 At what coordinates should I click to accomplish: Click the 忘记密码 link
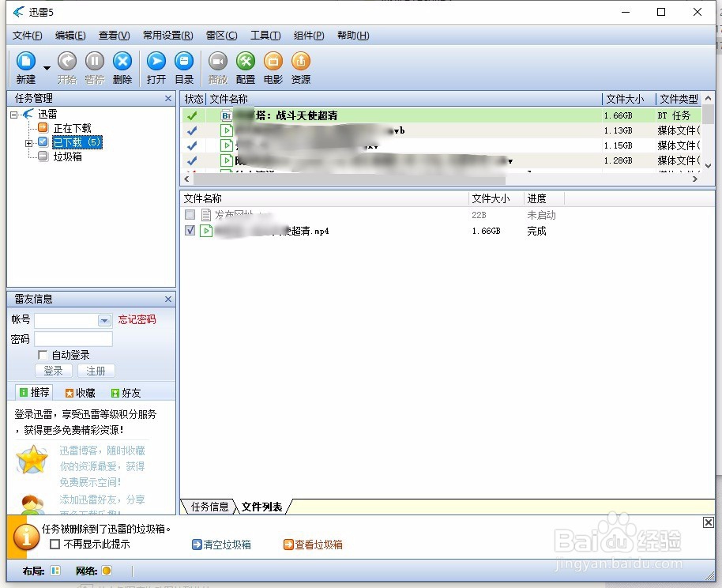coord(137,320)
